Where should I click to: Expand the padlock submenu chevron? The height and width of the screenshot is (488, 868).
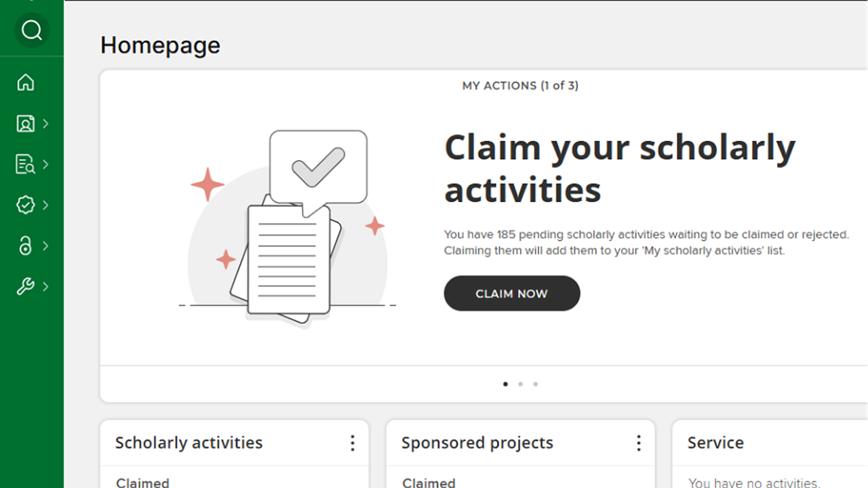click(x=46, y=246)
